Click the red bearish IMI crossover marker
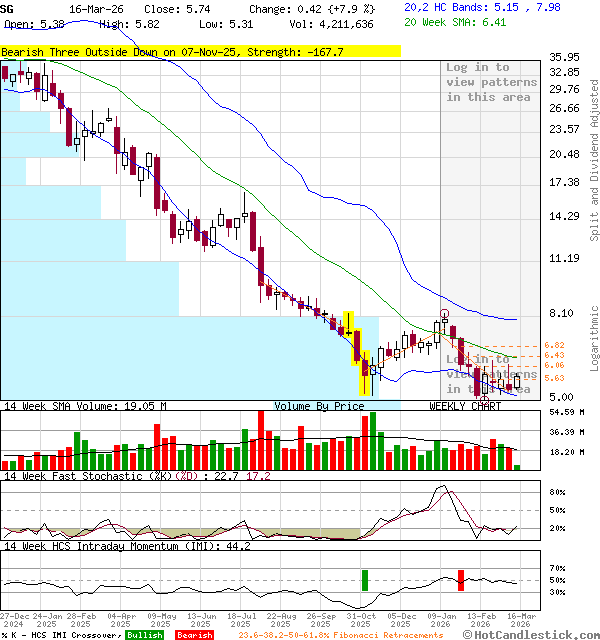The image size is (600, 640). 461,579
